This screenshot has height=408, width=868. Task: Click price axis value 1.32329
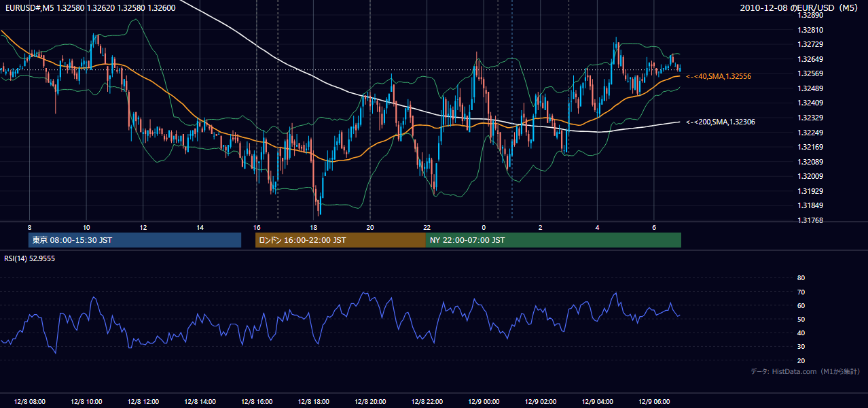(811, 118)
